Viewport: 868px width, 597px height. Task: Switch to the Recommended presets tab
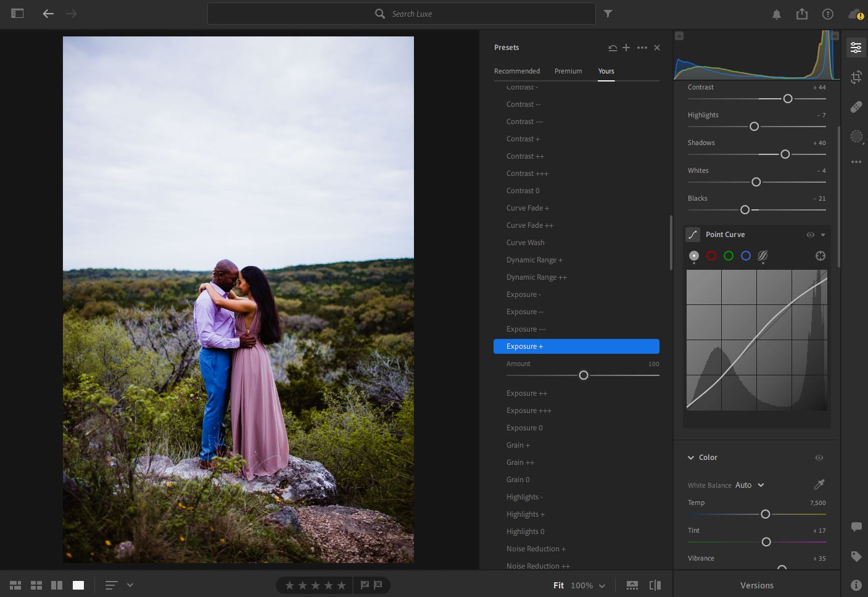point(516,71)
